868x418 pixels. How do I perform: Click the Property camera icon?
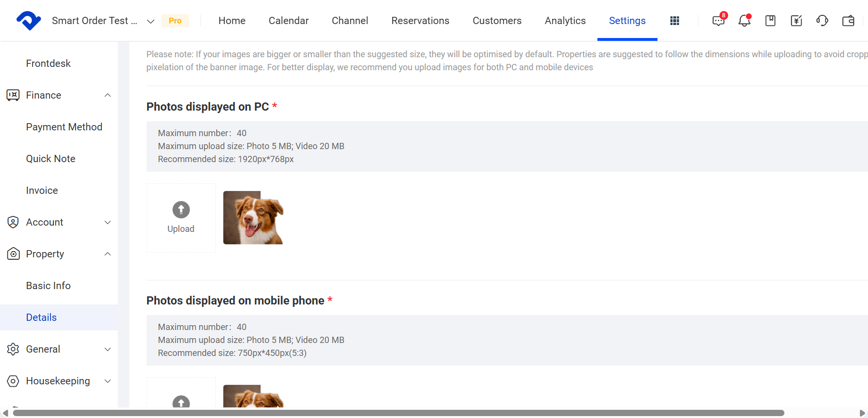coord(13,254)
